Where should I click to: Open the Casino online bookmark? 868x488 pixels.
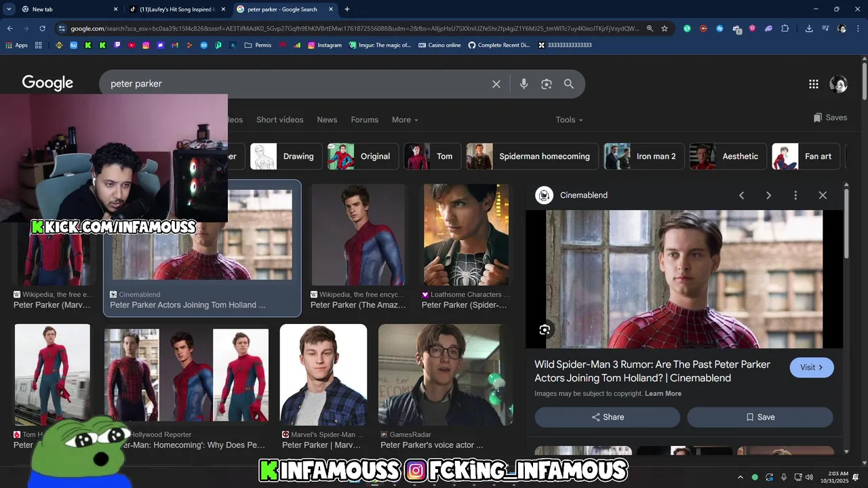[439, 45]
